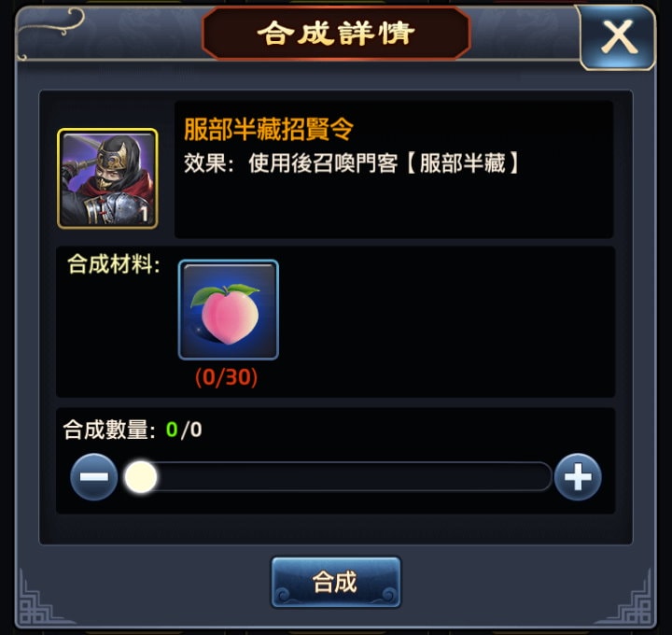Click the white slider handle knob
Viewport: 672px width, 635px height.
pyautogui.click(x=141, y=477)
